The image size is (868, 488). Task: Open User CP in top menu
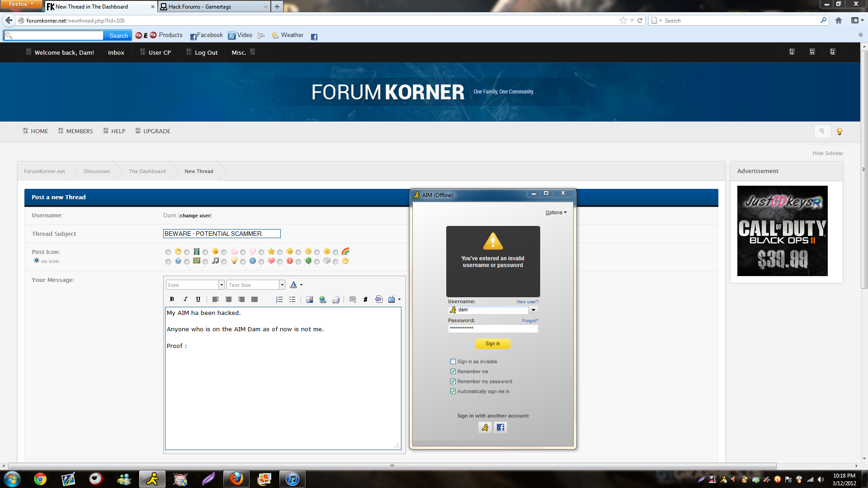[159, 52]
